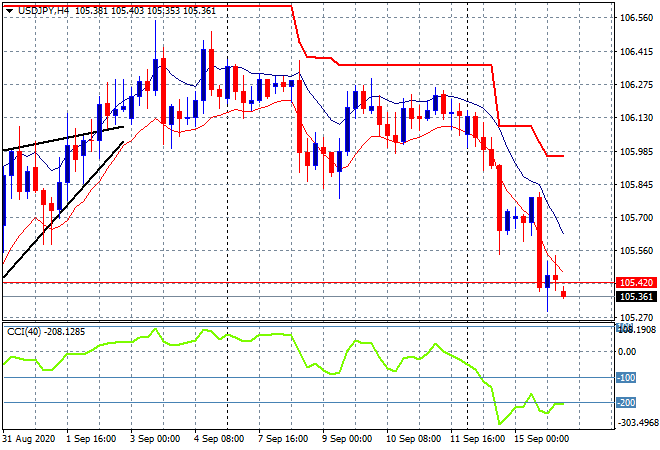Click the 31 Aug 2020 date label
The image size is (660, 450).
pyautogui.click(x=29, y=439)
